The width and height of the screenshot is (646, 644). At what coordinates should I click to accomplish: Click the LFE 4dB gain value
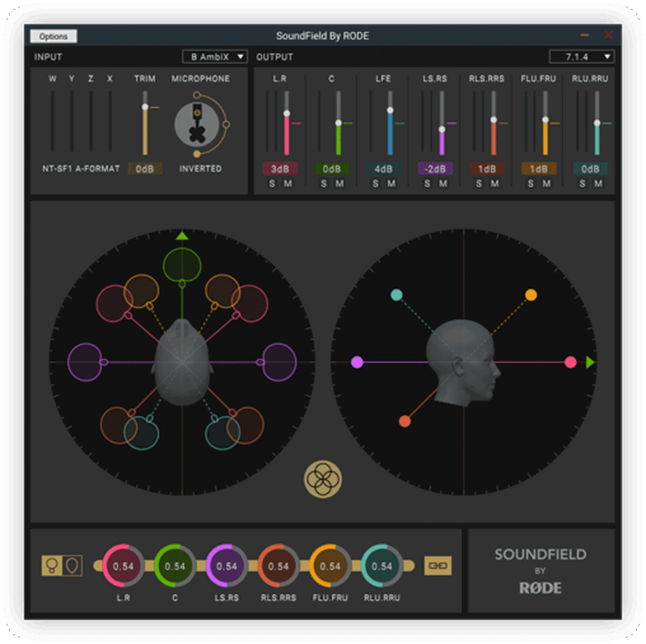tap(383, 169)
